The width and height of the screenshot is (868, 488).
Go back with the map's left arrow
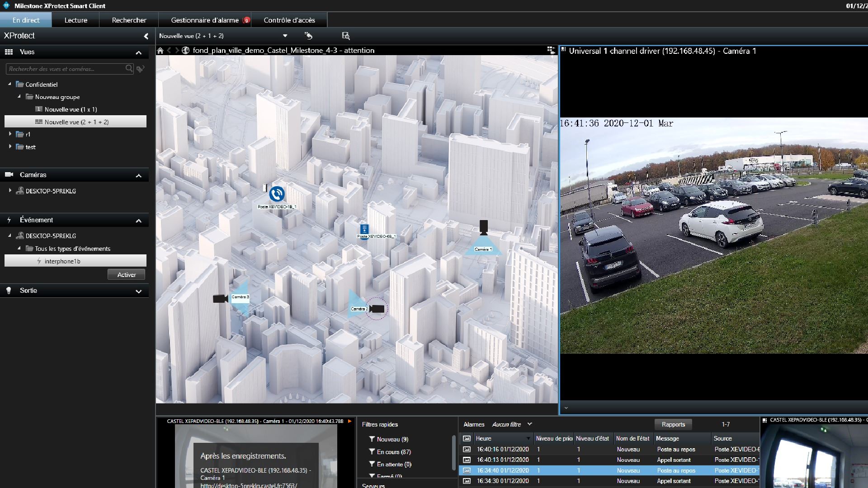(x=169, y=51)
